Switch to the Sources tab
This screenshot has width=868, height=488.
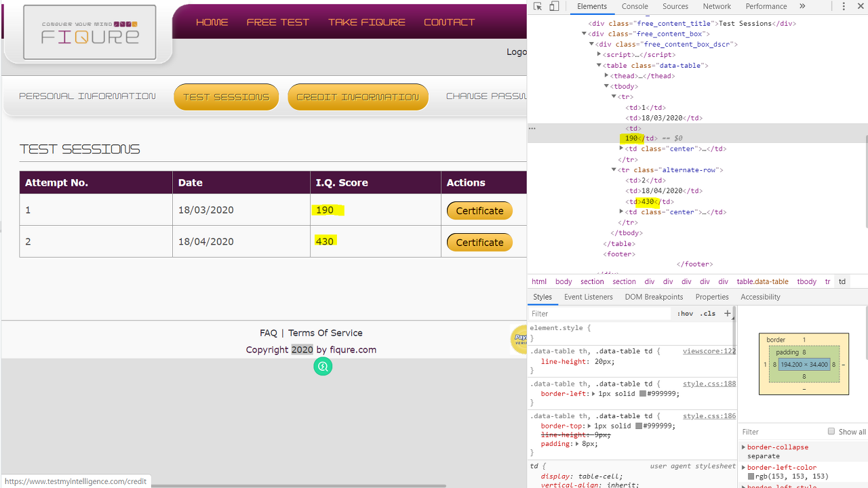click(x=675, y=6)
